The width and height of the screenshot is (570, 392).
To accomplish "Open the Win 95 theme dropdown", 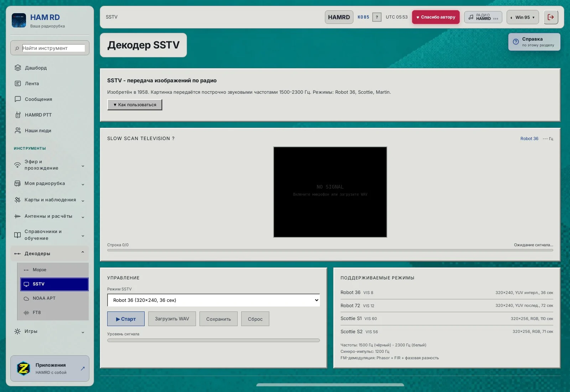I will (x=523, y=17).
